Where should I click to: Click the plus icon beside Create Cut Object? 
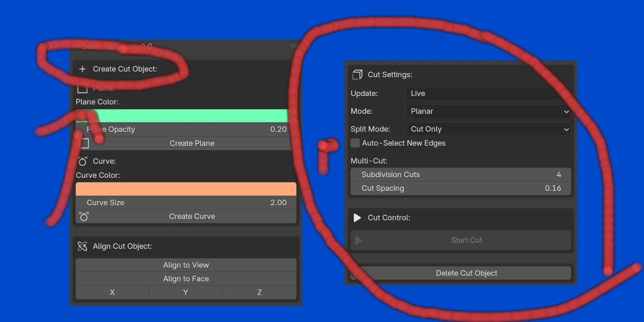coord(83,69)
